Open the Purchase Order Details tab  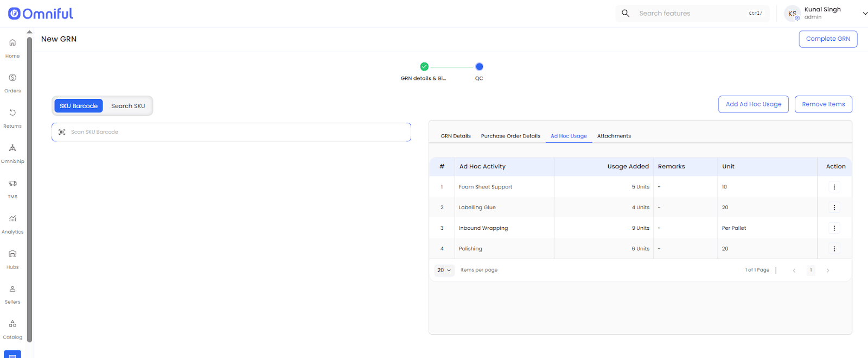coord(510,136)
